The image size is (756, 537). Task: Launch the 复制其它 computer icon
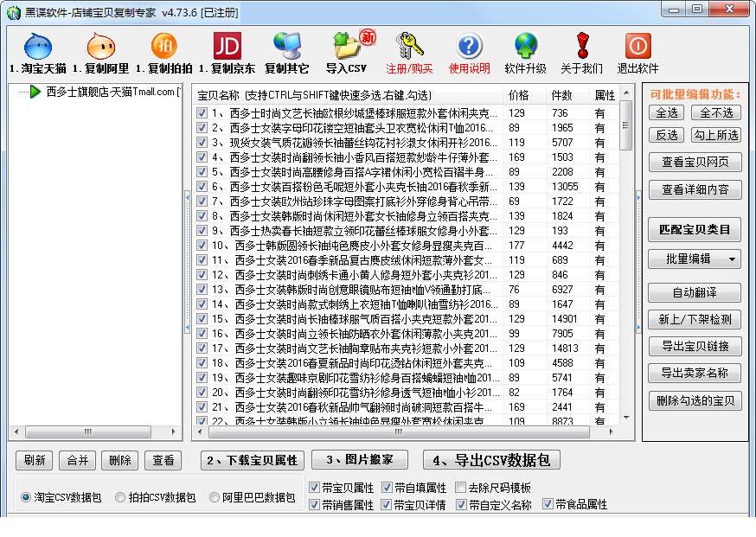click(287, 47)
